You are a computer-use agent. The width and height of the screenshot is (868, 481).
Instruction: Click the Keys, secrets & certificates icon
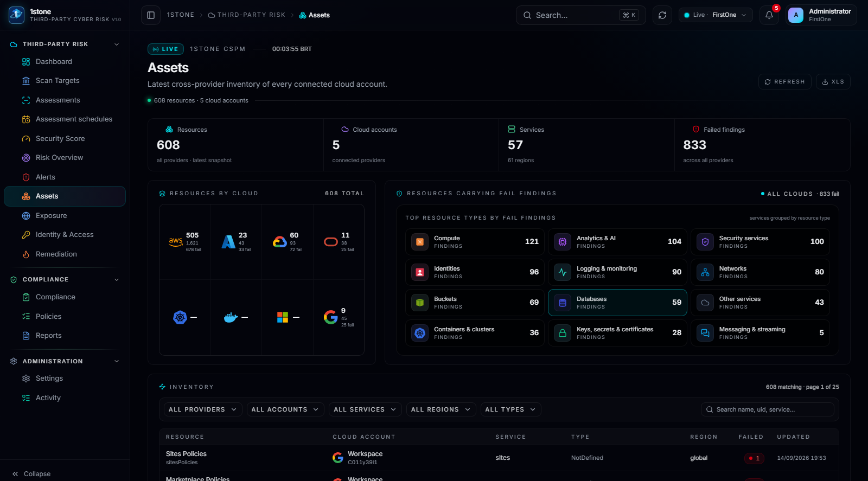563,333
